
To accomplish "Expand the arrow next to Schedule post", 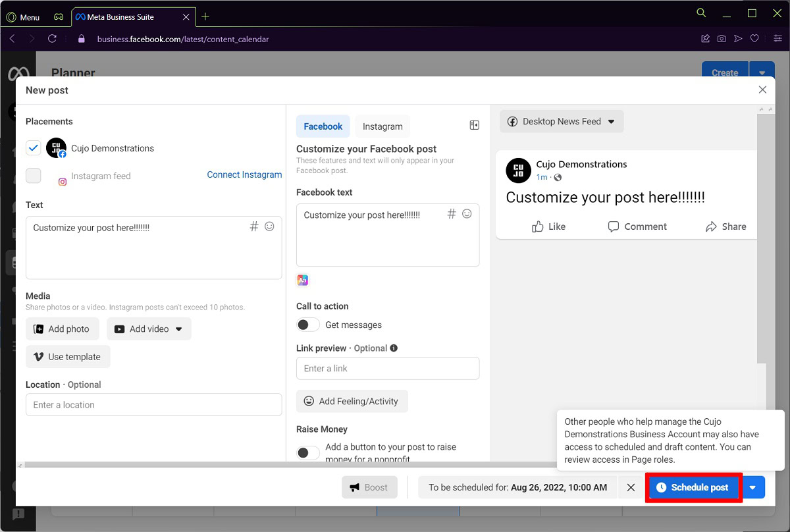I will click(x=753, y=487).
